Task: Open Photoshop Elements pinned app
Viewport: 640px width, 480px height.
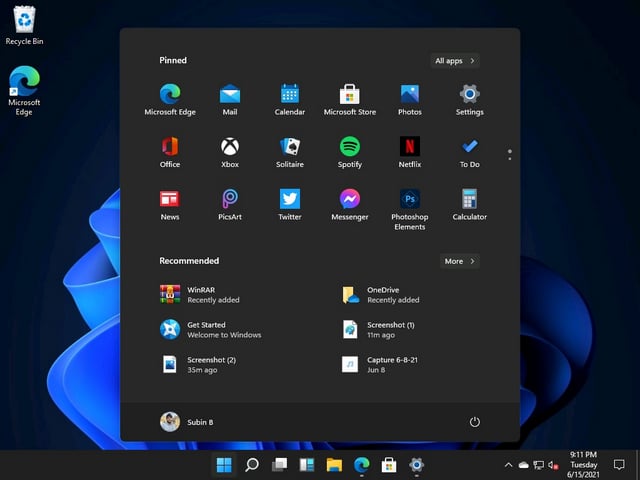Action: click(409, 210)
